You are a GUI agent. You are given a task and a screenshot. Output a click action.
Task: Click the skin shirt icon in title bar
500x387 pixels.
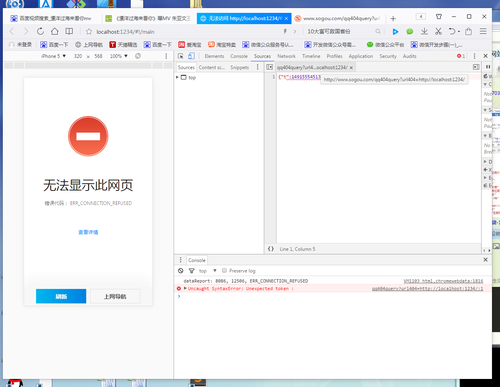pos(439,17)
